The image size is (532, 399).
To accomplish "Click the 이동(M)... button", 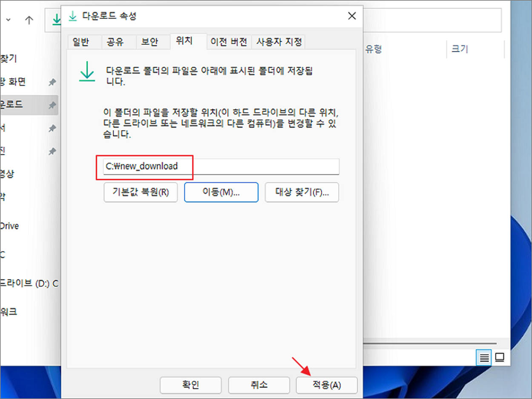I will click(221, 192).
